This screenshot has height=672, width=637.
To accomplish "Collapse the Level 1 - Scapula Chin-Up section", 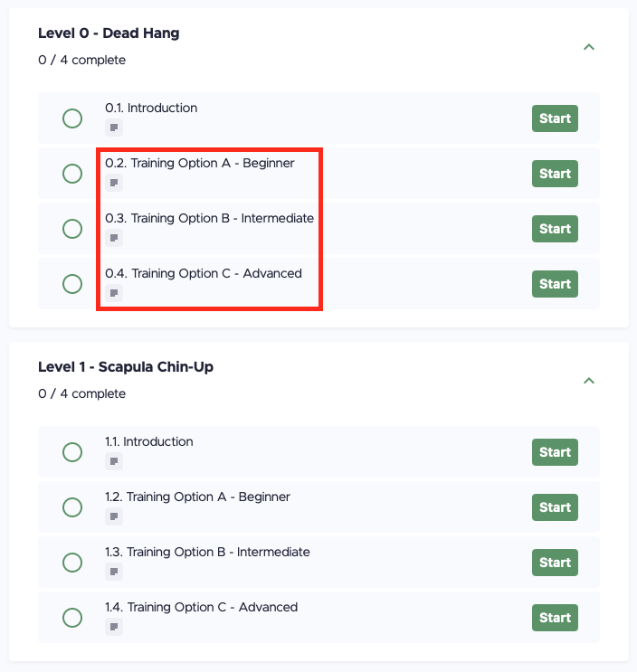I will click(589, 381).
